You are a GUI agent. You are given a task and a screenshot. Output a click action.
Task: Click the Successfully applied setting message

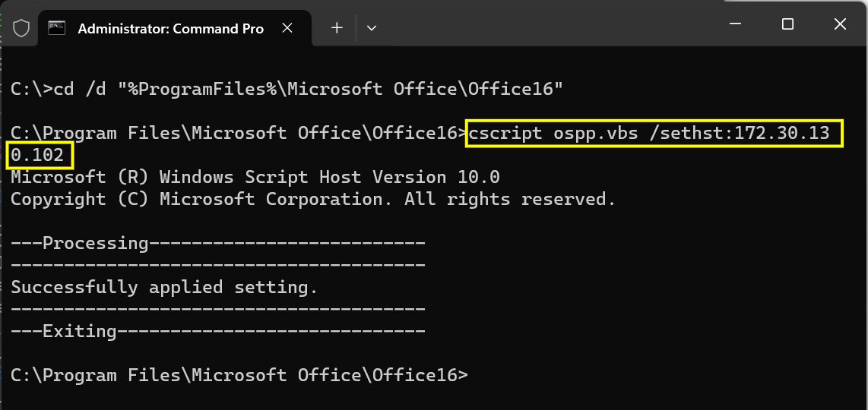(x=164, y=288)
